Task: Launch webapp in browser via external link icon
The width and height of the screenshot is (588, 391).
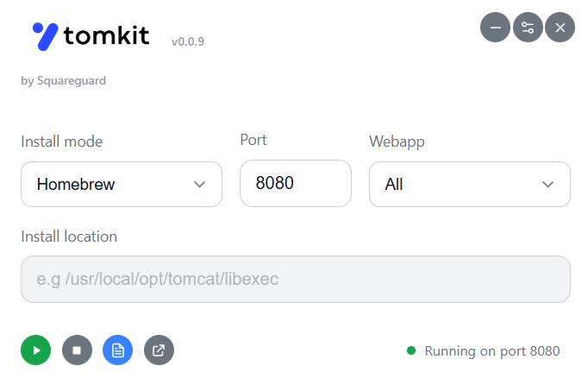Action: [159, 350]
